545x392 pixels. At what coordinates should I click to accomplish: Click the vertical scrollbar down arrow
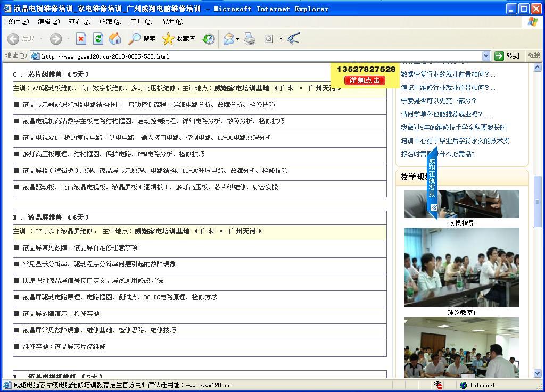tap(537, 373)
